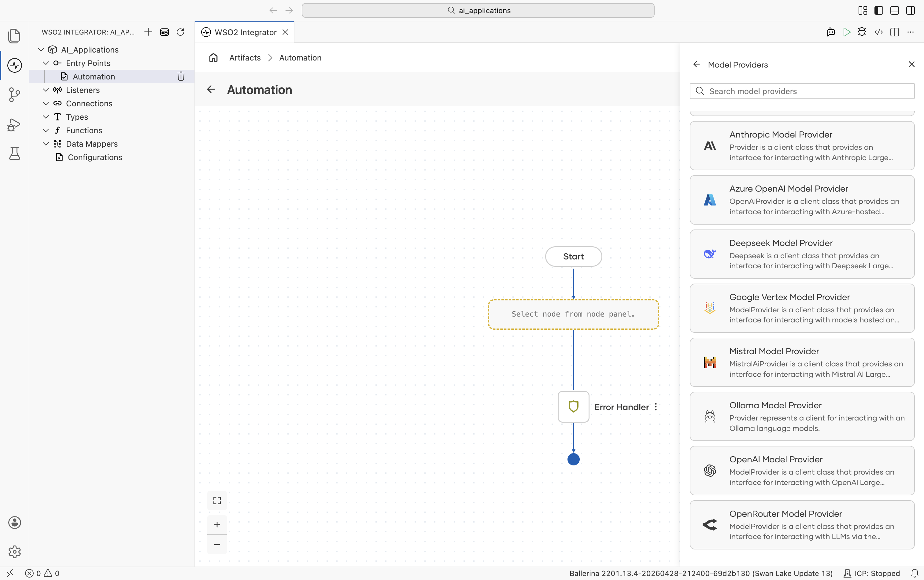Open the Manage gear icon
This screenshot has width=924, height=580.
coord(14,552)
